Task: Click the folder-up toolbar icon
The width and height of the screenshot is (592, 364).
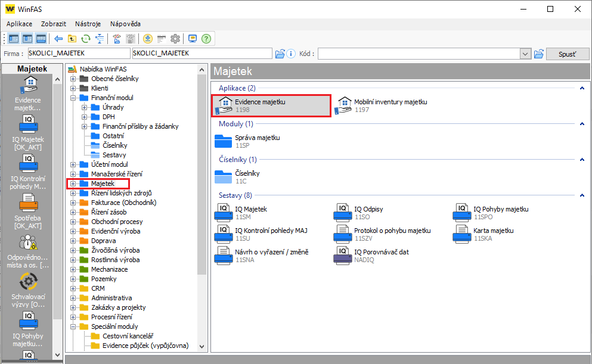Action: coord(72,39)
